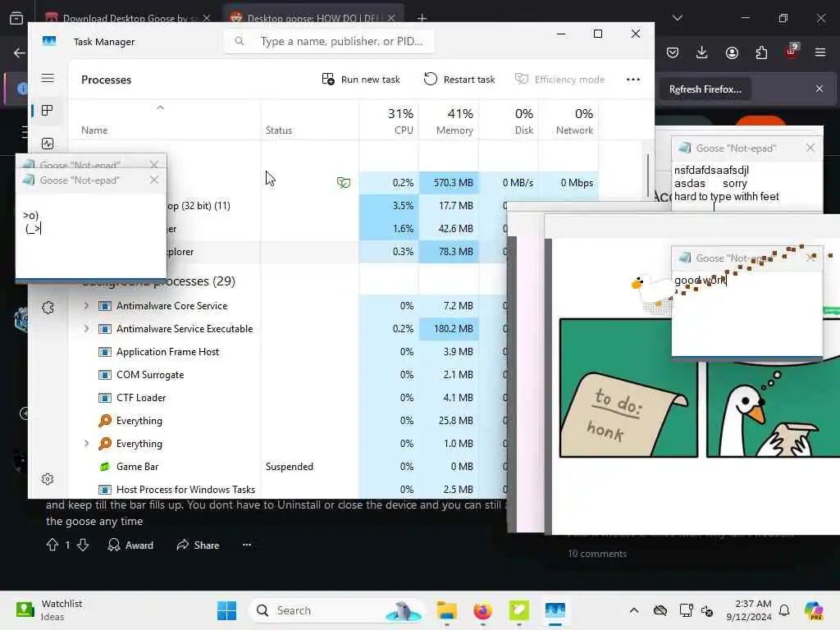Click Run new task

point(361,80)
